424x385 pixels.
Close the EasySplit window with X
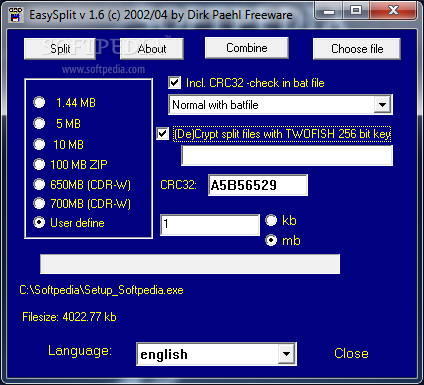[393, 11]
